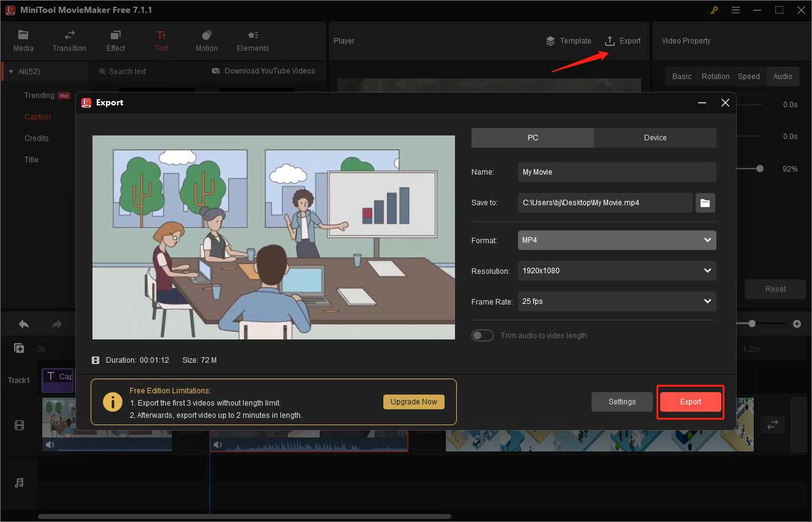Select the Rotation tab in Video Property
The image size is (812, 522).
tap(715, 76)
